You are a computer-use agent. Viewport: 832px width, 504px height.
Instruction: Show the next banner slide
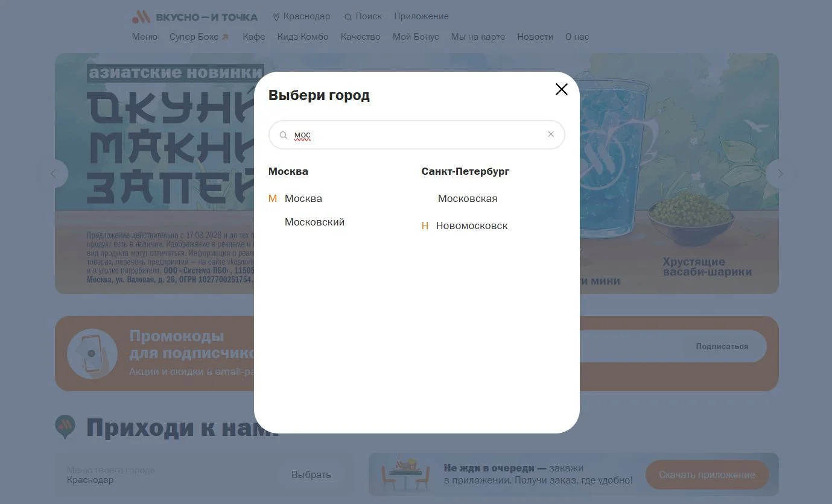(x=780, y=174)
